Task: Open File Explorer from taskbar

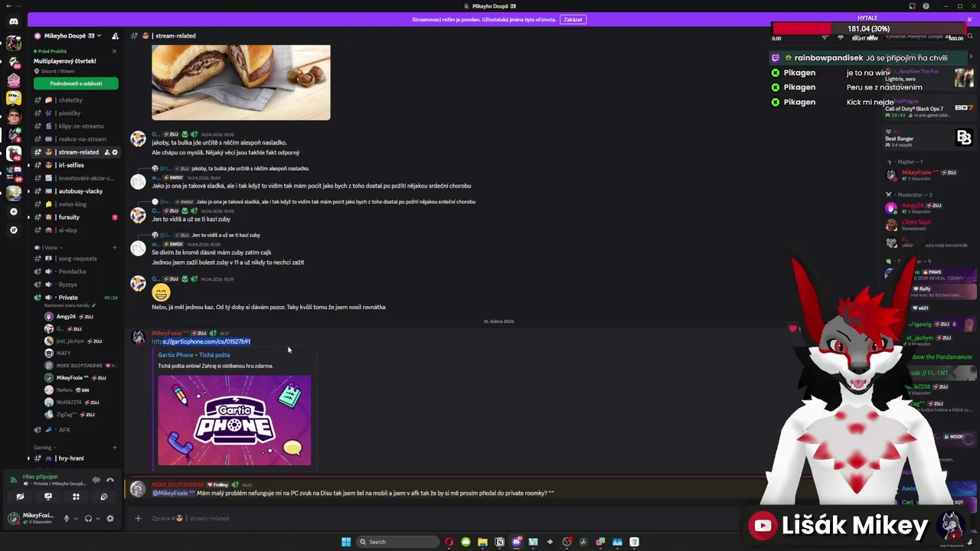Action: (482, 542)
